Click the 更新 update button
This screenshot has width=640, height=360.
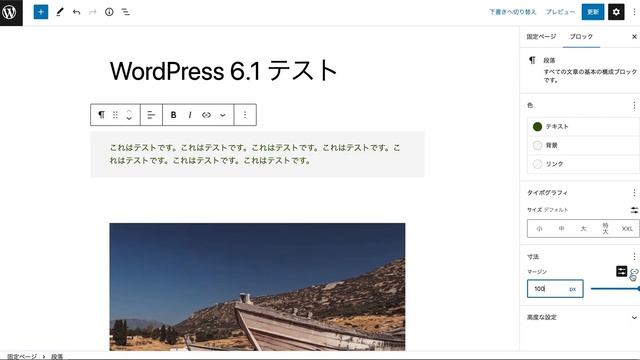tap(593, 12)
